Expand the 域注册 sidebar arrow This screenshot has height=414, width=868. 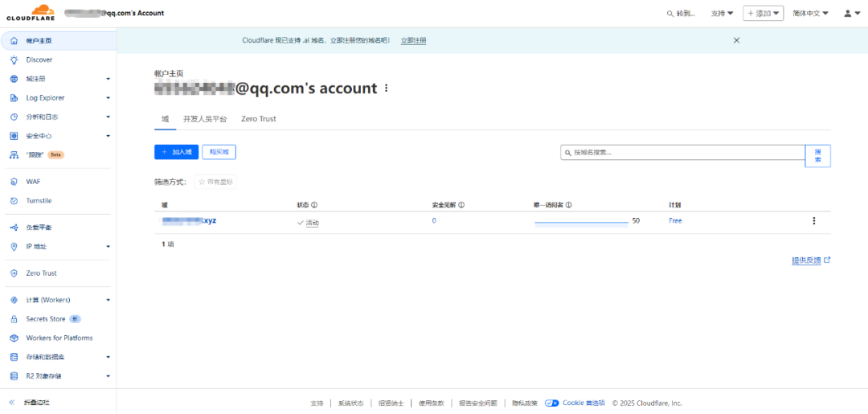click(x=108, y=79)
